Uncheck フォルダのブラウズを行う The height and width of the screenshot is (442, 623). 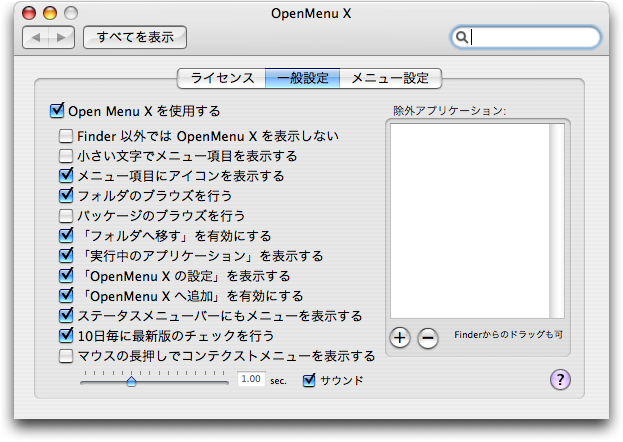66,195
